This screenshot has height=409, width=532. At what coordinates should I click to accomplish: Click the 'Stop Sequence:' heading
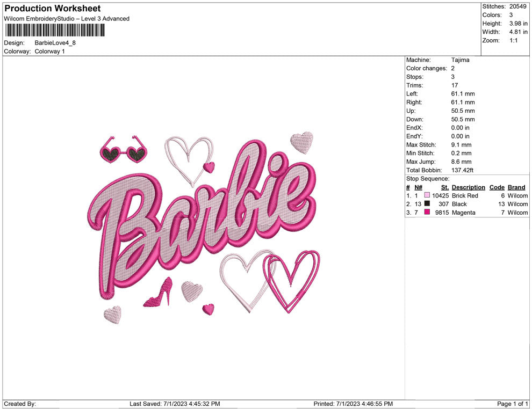[x=428, y=179]
